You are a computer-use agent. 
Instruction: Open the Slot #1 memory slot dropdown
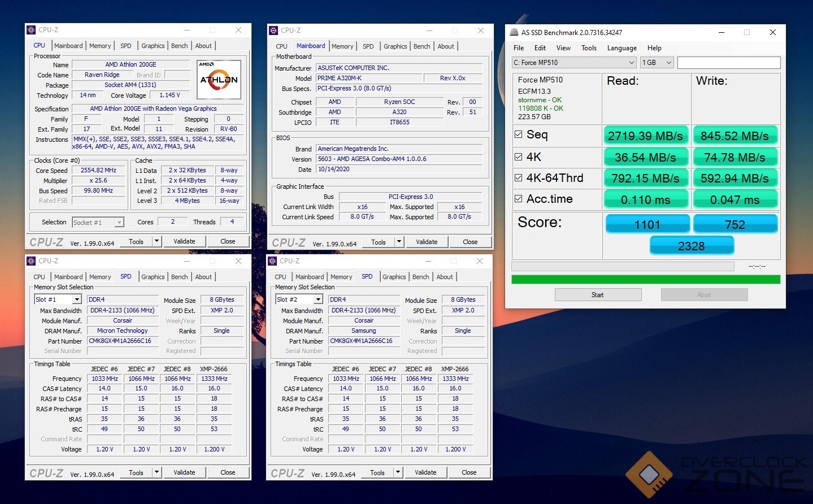[58, 299]
